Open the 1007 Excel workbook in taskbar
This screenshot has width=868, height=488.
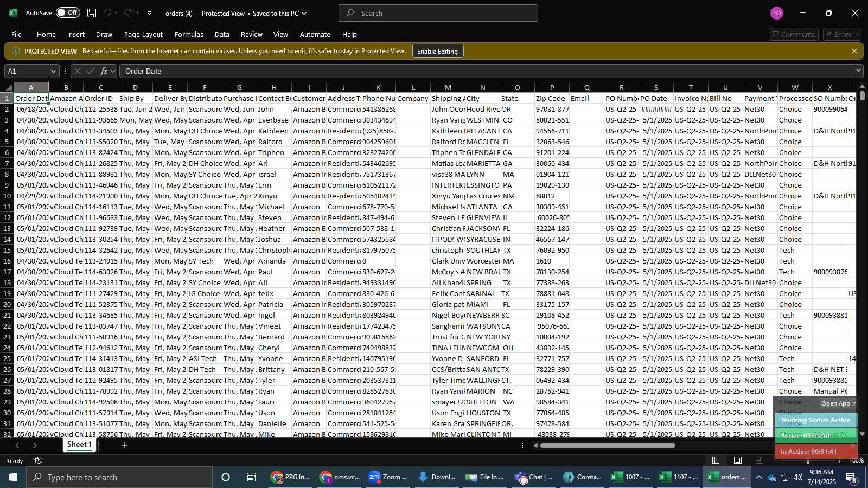click(x=630, y=477)
